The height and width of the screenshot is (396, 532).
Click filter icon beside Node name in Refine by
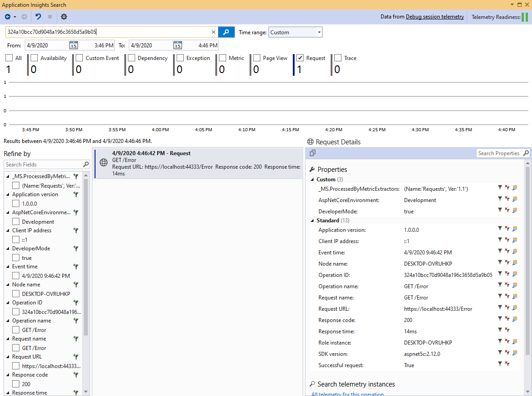(x=76, y=285)
